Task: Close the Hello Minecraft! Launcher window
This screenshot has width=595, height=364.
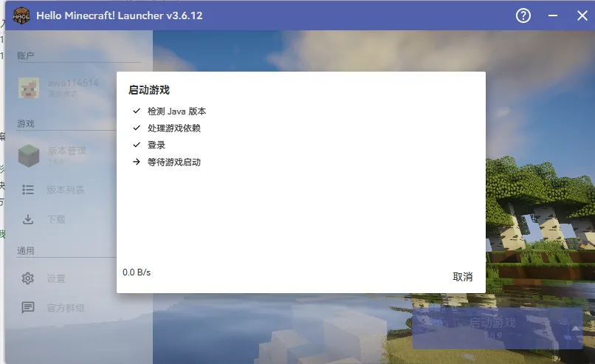Action: (x=582, y=16)
